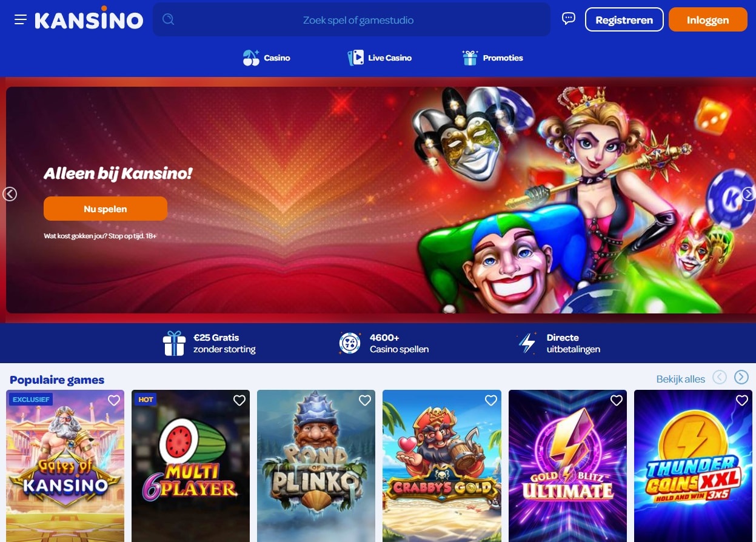Show next popular games with right chevron
756x542 pixels.
tap(741, 377)
